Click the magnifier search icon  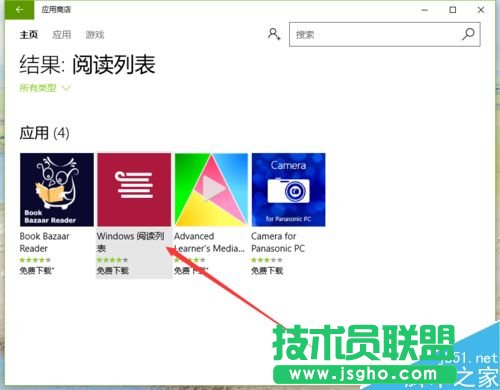pos(468,34)
